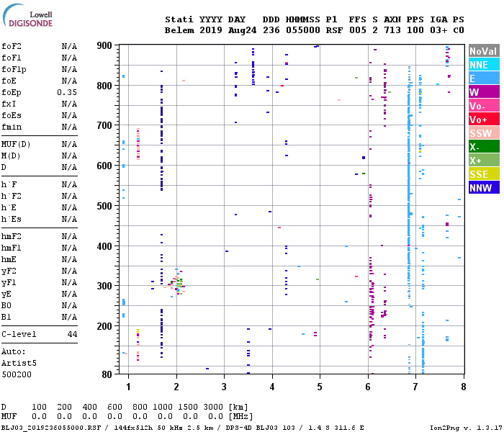Viewport: 504px width, 432px height.
Task: Click the 500200 version number
Action: [17, 375]
